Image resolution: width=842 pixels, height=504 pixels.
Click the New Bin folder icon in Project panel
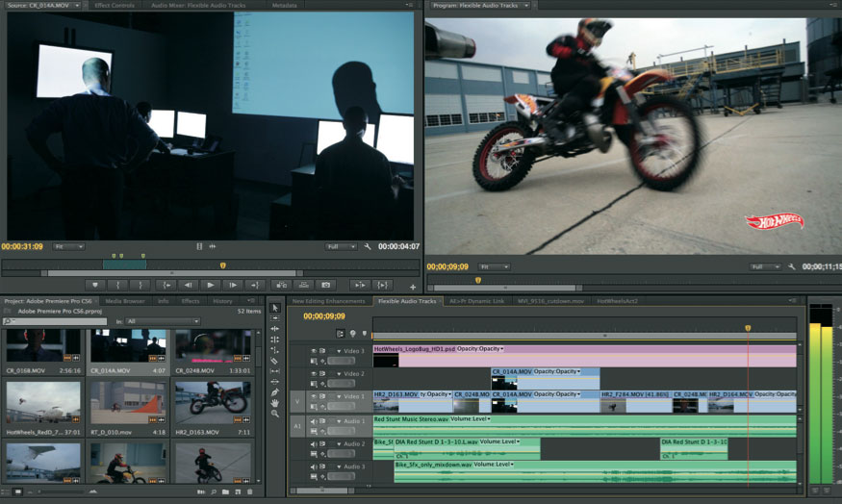(223, 492)
